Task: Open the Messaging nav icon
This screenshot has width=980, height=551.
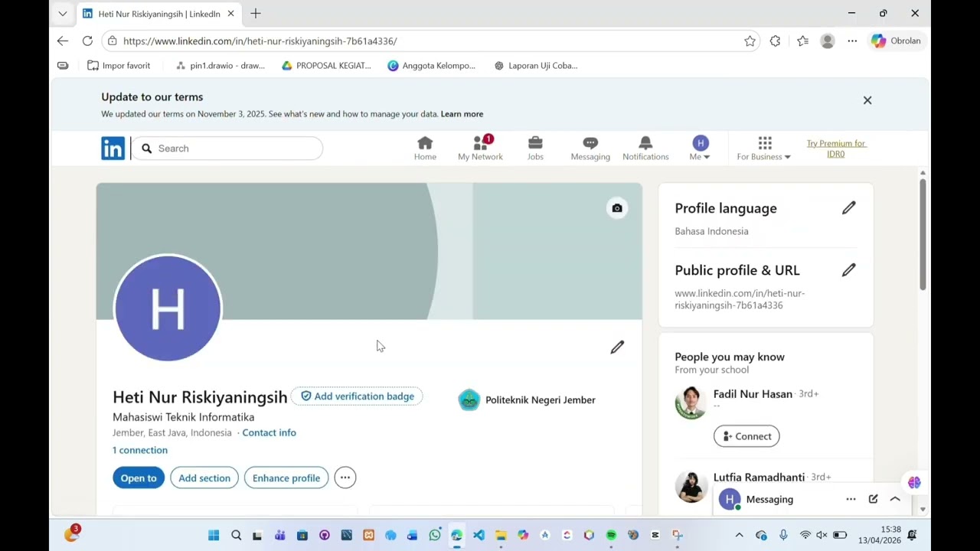Action: [x=590, y=148]
